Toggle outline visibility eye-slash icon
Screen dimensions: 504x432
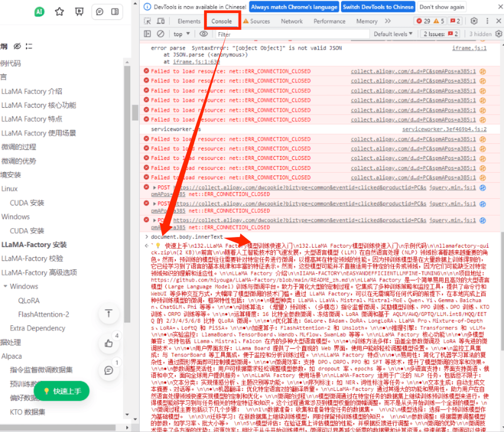[18, 46]
